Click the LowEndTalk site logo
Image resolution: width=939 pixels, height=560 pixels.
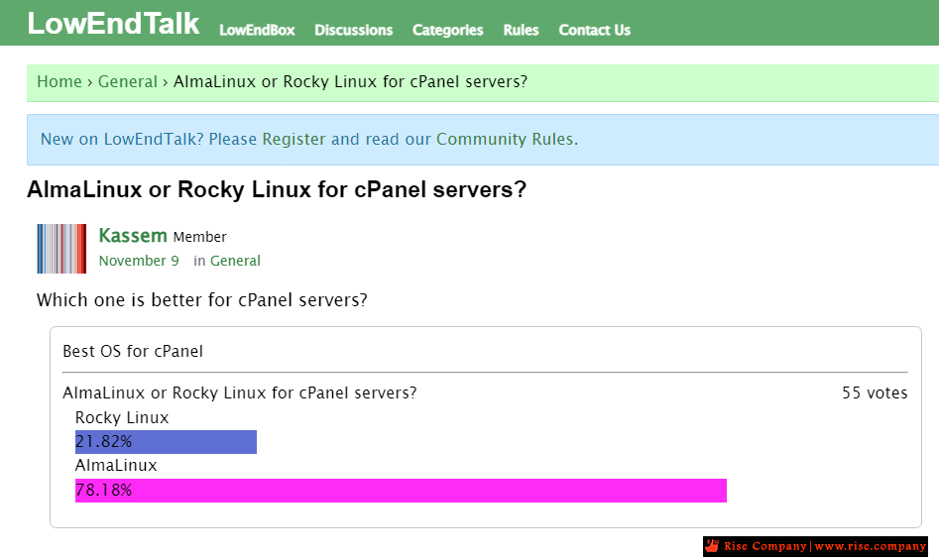point(113,24)
